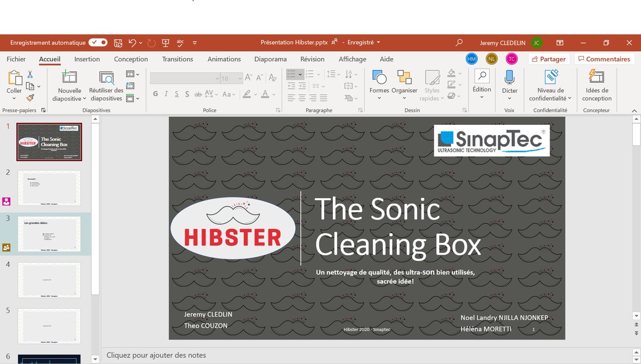Toggle italic I formatting
The width and height of the screenshot is (641, 364).
(x=166, y=94)
